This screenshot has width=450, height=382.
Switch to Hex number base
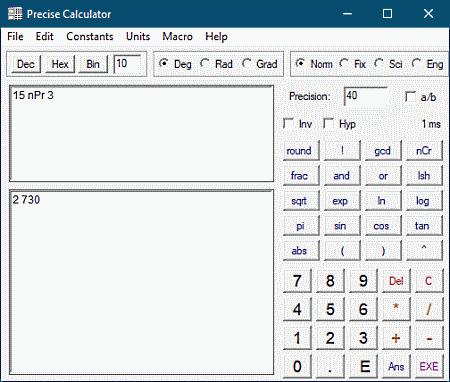60,64
